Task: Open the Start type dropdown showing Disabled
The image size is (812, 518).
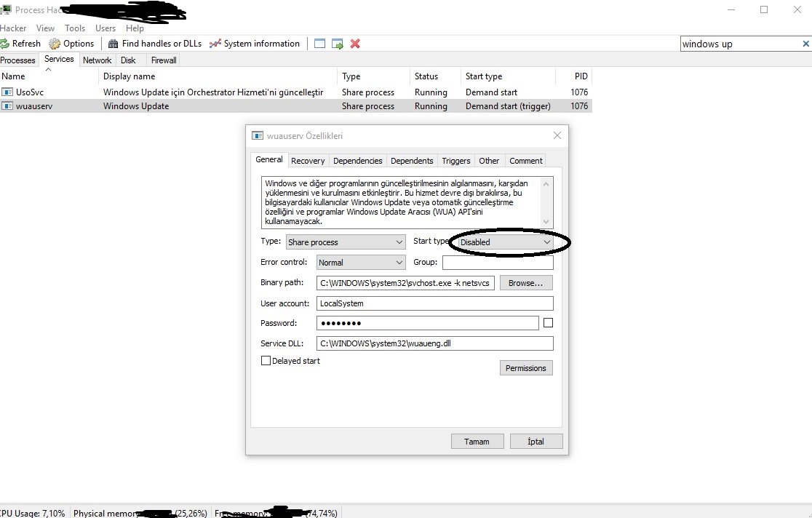Action: [x=506, y=242]
